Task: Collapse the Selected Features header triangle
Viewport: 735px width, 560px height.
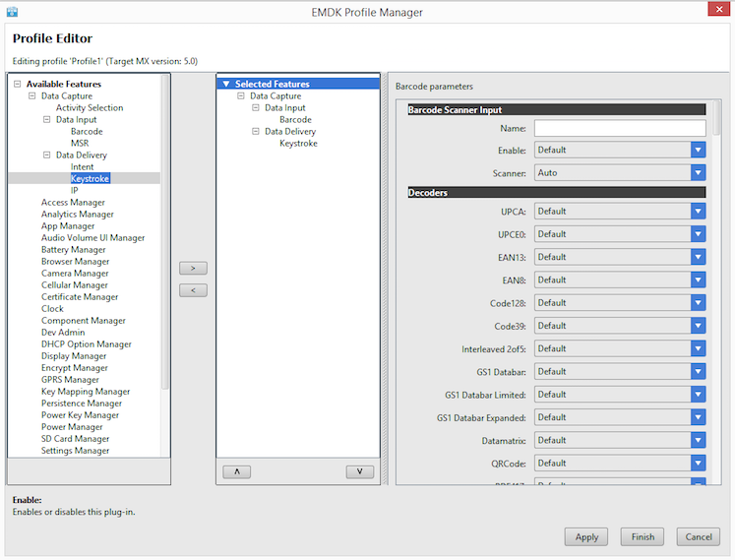Action: [x=226, y=85]
